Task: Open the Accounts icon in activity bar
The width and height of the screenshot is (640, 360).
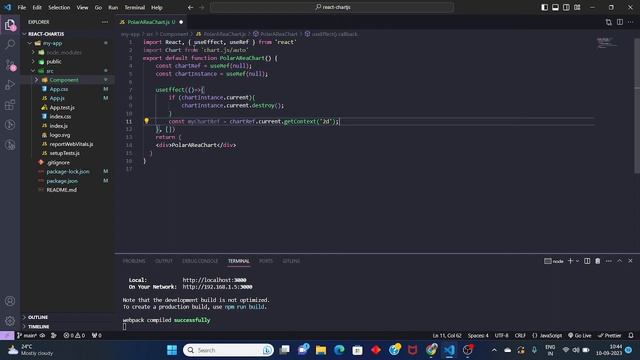Action: (x=10, y=301)
